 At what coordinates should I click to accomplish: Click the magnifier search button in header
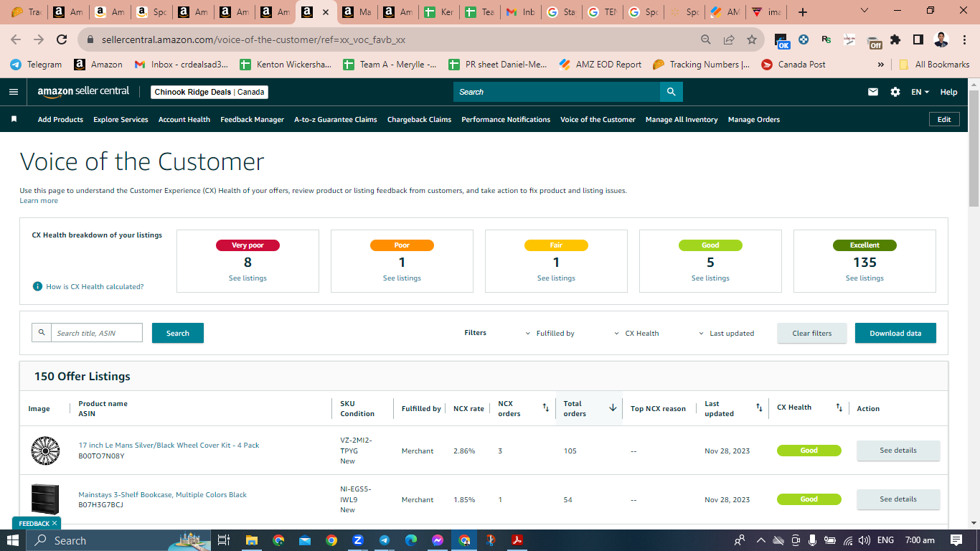click(x=671, y=92)
